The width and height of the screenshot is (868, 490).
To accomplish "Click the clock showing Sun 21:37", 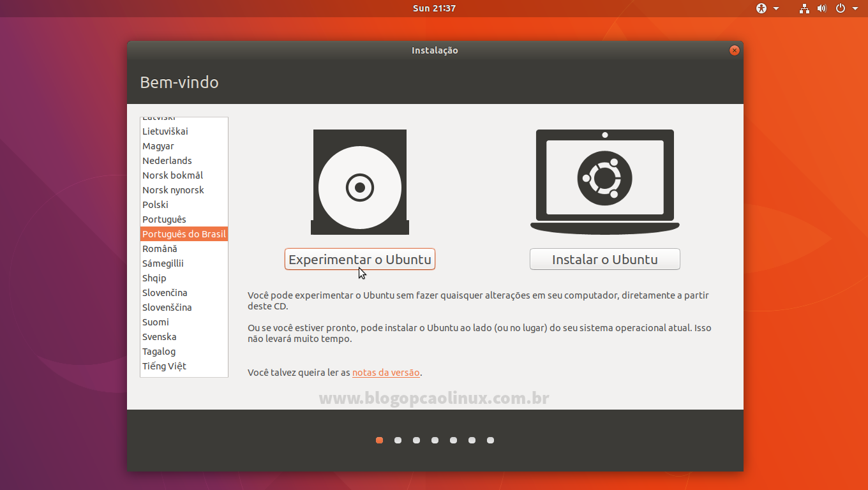I will coord(434,8).
